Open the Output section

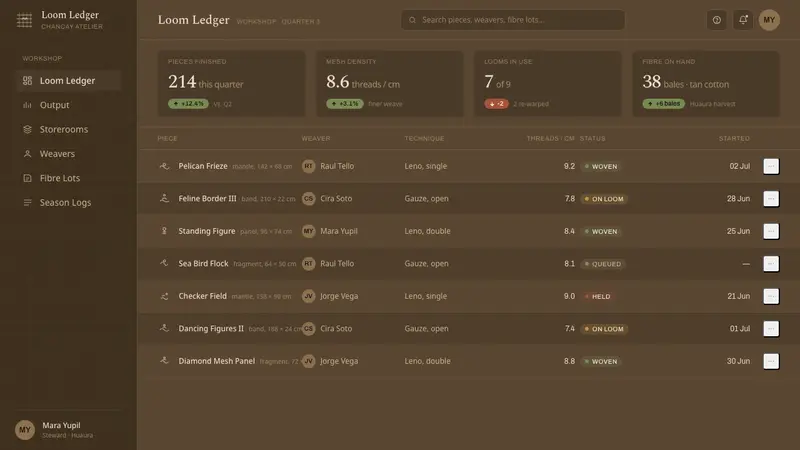coord(68,105)
